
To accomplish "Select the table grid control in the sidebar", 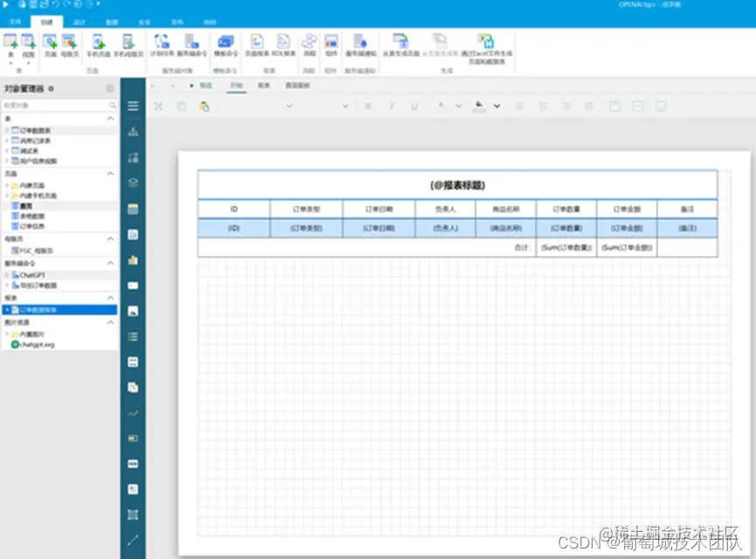I will point(133,209).
